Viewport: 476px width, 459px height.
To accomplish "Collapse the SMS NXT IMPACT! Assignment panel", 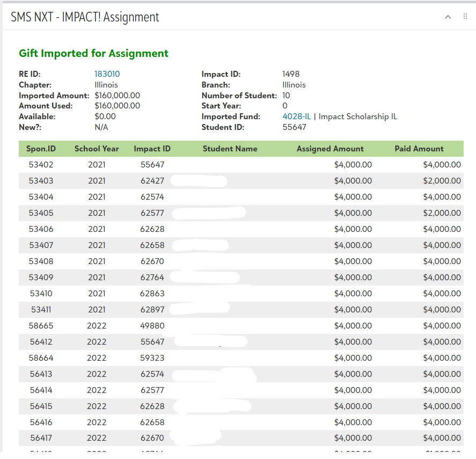I will tap(448, 17).
